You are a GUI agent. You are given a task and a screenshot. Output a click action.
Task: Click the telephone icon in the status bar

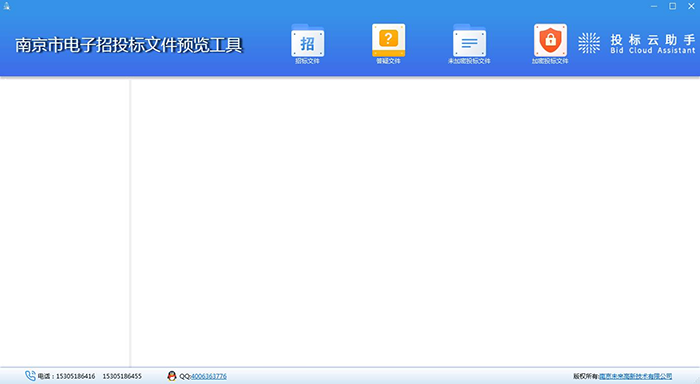point(30,376)
